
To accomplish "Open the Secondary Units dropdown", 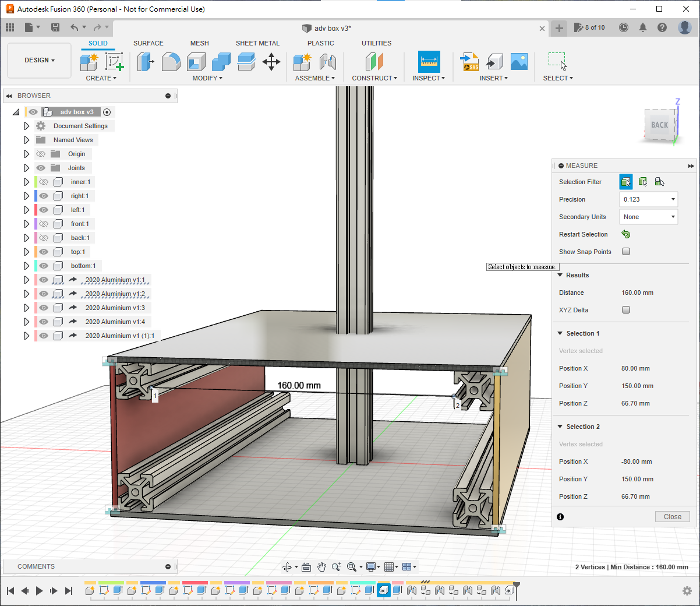I will coord(648,217).
